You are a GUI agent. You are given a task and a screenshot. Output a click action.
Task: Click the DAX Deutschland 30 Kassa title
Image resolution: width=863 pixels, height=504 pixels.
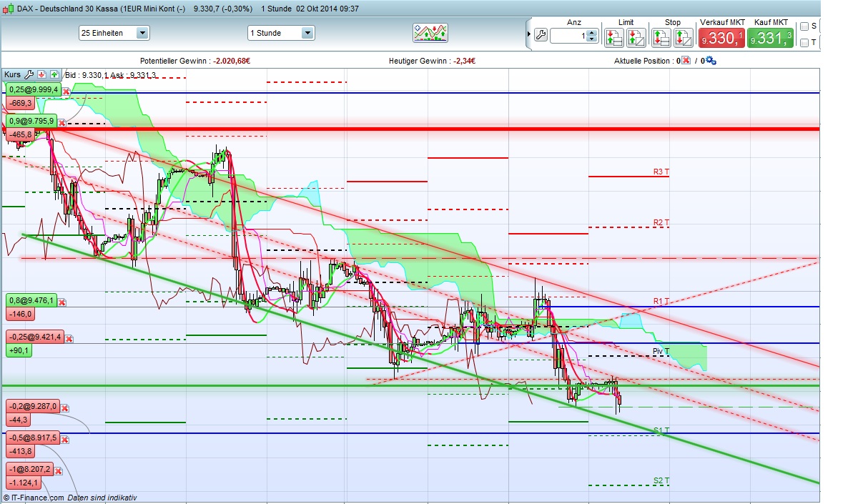[x=86, y=9]
